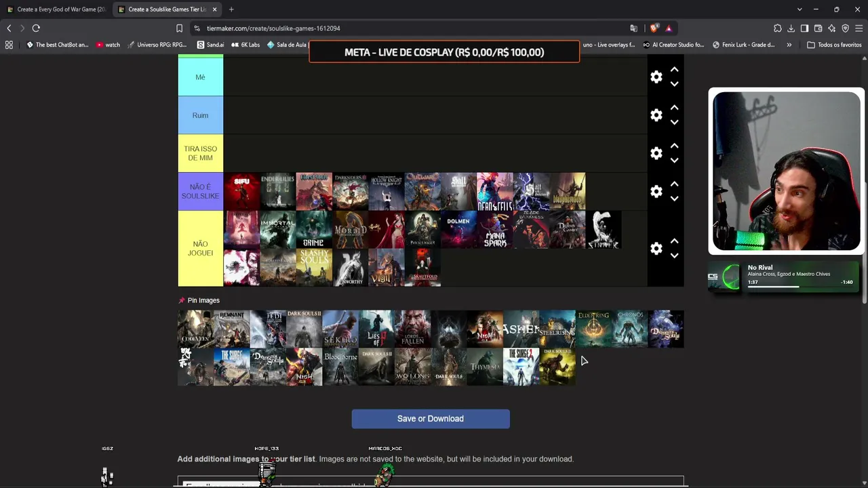Select the Hollow Knight game thumbnail
Screen dimensions: 868x488
[387, 192]
